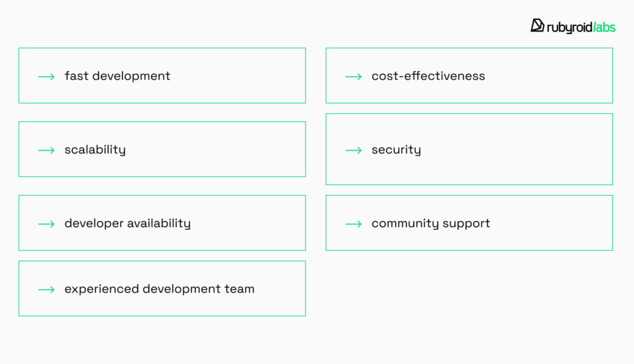This screenshot has width=634, height=364.
Task: Click the arrow by experienced development team
Action: [46, 289]
